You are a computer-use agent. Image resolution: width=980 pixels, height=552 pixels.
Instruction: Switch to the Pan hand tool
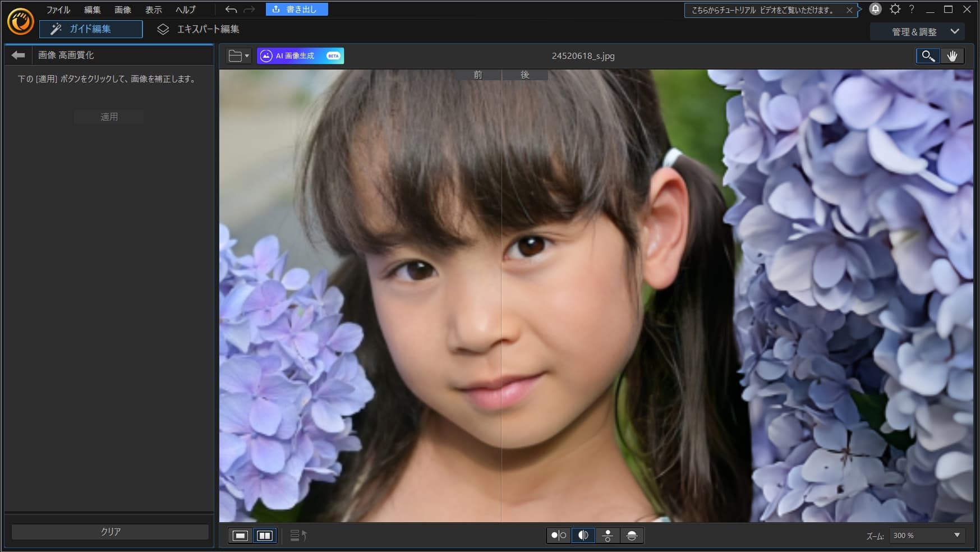[x=952, y=56]
